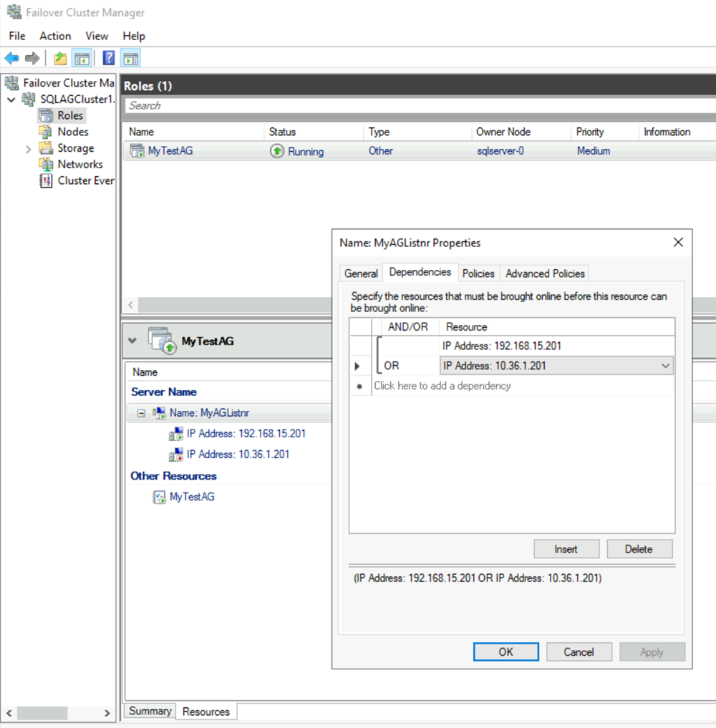Screen dimensions: 716x728
Task: Click the icon beside IP Address 10.36.1.201 resource
Action: coord(175,455)
